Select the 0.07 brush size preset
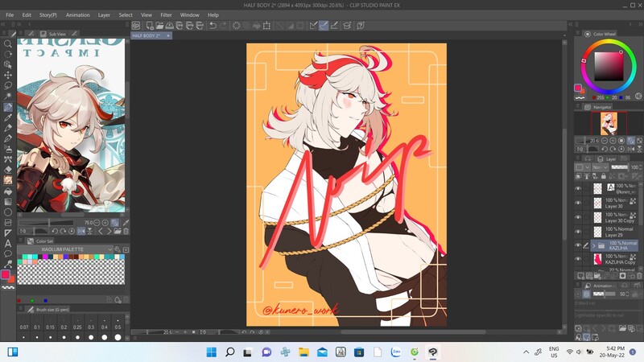The width and height of the screenshot is (644, 362). (x=24, y=323)
